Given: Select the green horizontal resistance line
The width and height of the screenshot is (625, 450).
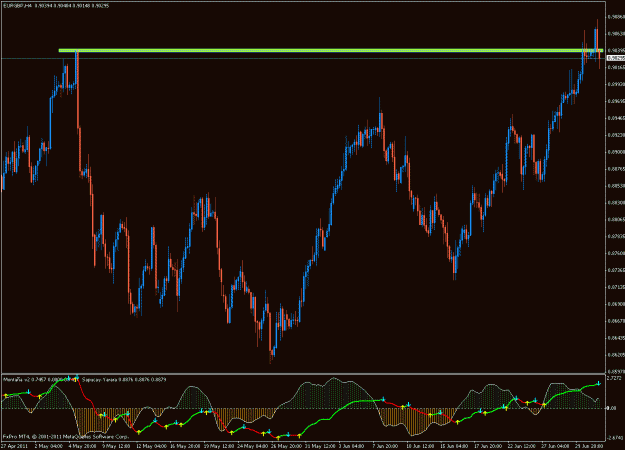Looking at the screenshot, I should (331, 51).
